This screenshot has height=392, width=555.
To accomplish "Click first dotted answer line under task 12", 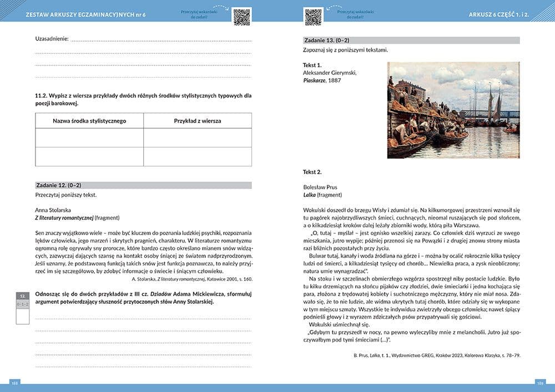I will tap(143, 318).
